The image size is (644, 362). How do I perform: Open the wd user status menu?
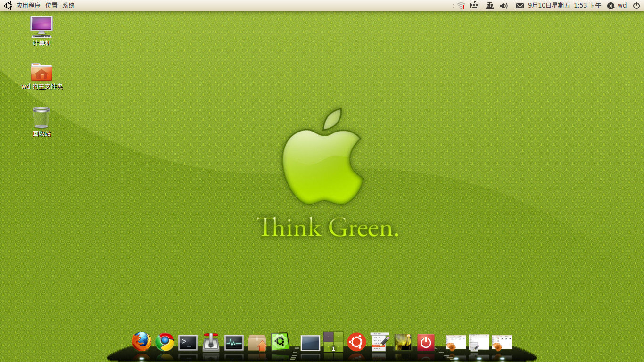617,6
